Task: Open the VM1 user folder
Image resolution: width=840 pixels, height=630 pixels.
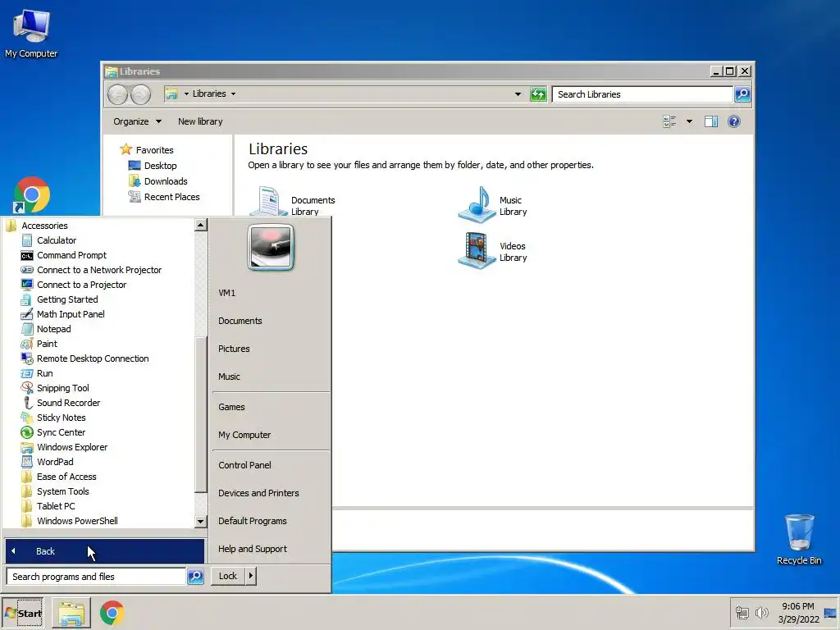Action: tap(226, 293)
